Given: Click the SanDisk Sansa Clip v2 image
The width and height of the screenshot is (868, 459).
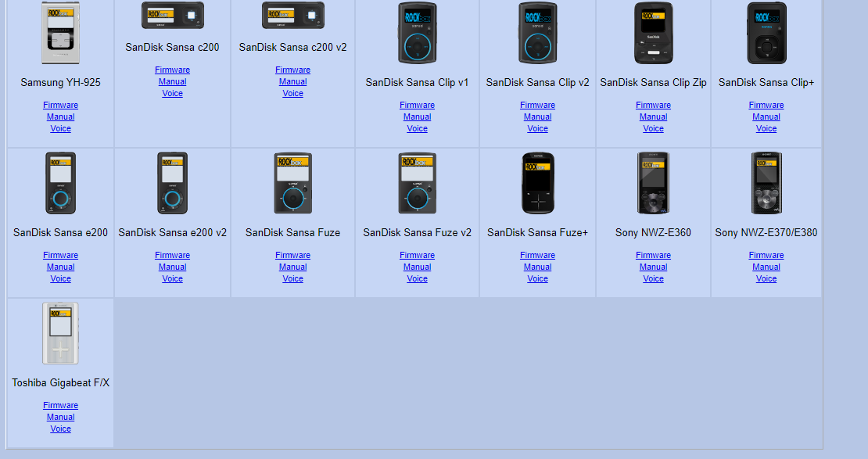Looking at the screenshot, I should coord(537,33).
